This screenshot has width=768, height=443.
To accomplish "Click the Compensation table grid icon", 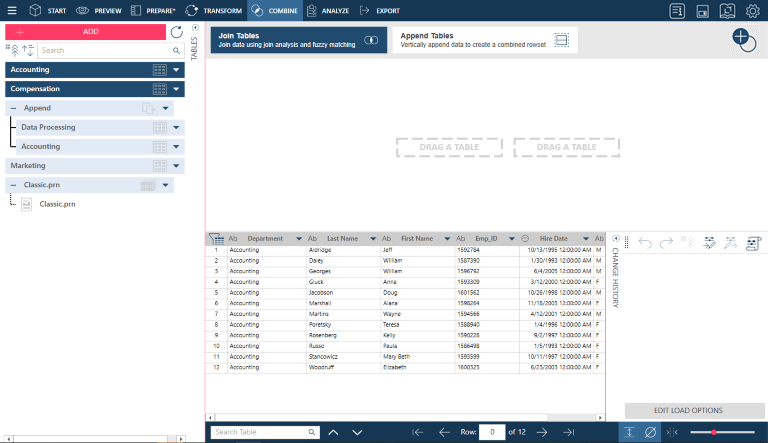I will click(160, 89).
